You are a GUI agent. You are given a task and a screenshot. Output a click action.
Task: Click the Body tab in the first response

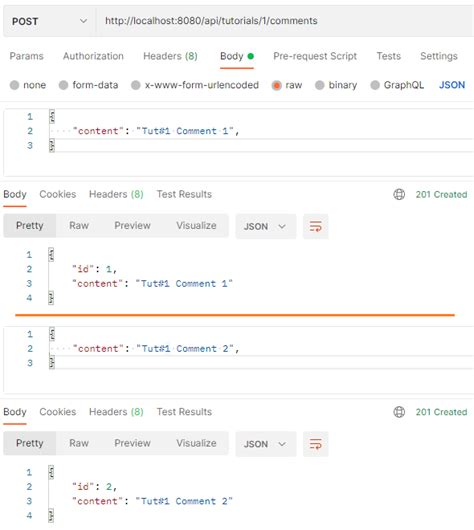point(15,194)
